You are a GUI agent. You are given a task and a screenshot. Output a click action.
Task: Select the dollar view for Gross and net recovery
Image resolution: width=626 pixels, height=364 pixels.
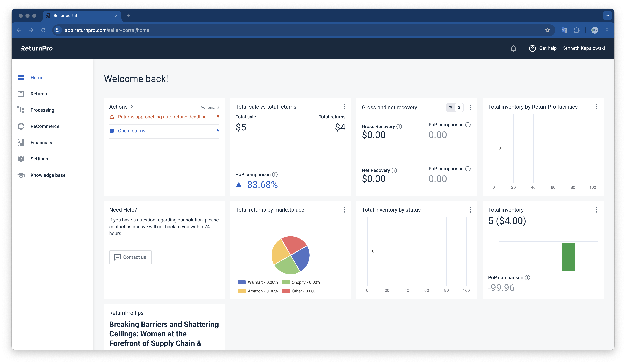point(459,107)
